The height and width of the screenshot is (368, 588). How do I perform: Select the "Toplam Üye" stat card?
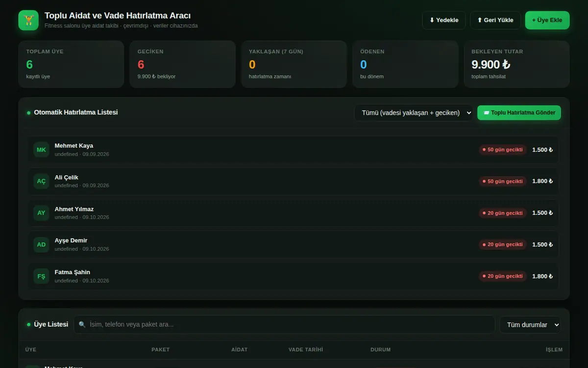(71, 64)
